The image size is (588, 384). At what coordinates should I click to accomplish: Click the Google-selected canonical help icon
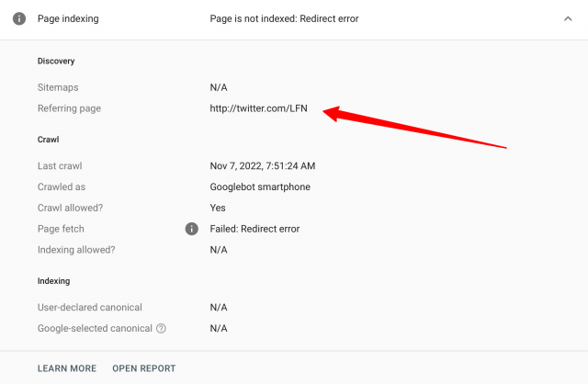[x=161, y=328]
